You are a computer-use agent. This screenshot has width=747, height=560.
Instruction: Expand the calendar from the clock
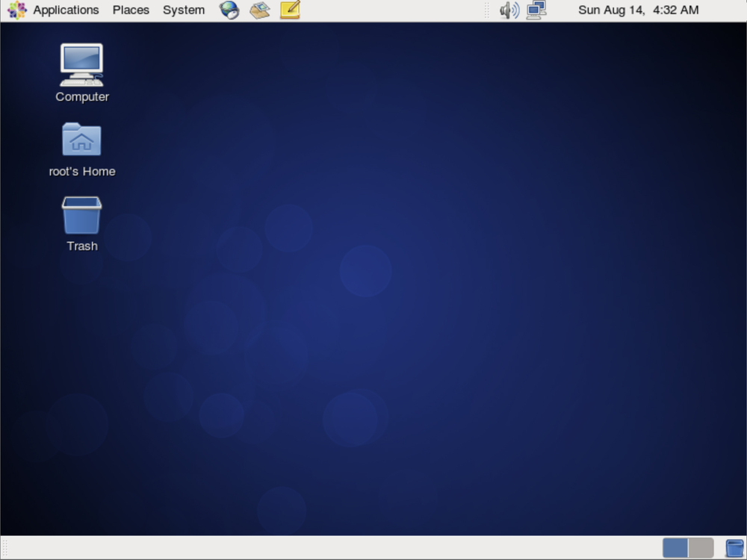(638, 10)
